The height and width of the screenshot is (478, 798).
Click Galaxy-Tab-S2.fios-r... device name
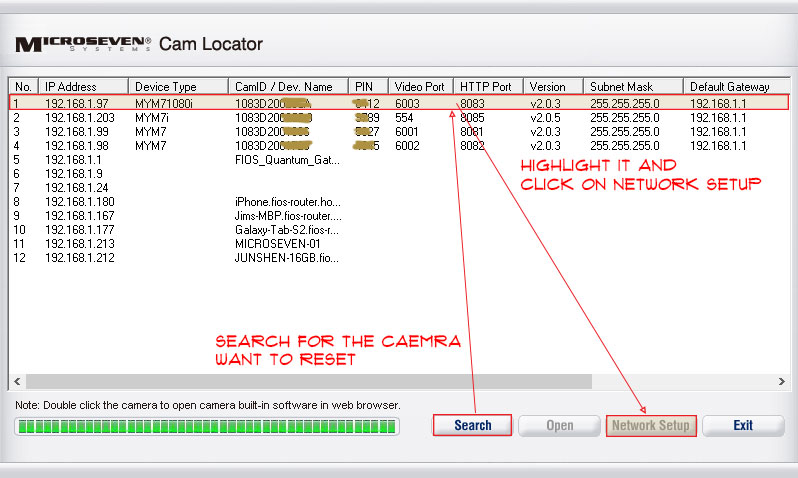(287, 230)
